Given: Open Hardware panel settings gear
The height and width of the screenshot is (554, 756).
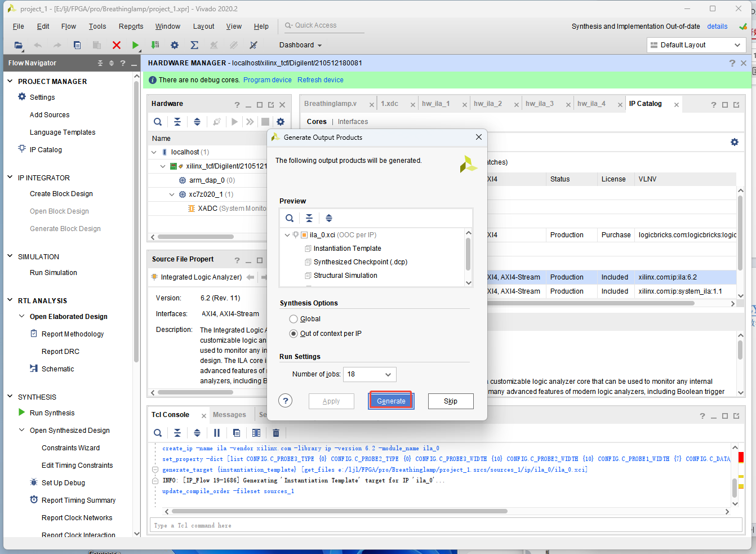Looking at the screenshot, I should coord(281,122).
